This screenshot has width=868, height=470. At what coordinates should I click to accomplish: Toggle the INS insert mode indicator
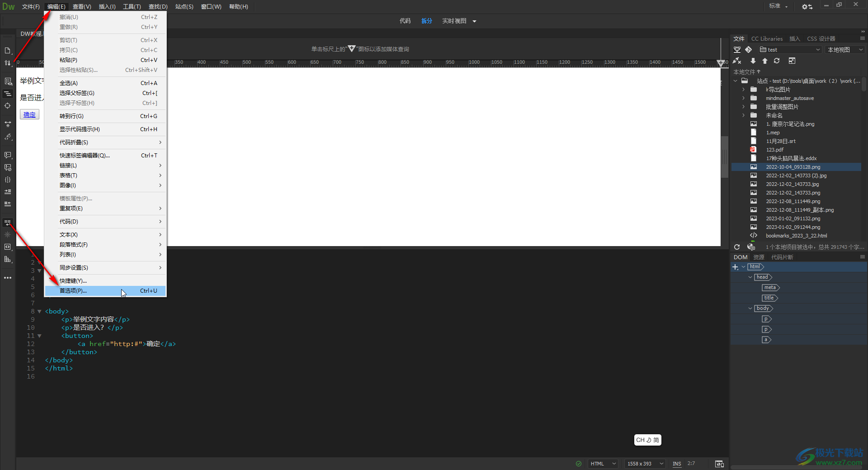677,464
